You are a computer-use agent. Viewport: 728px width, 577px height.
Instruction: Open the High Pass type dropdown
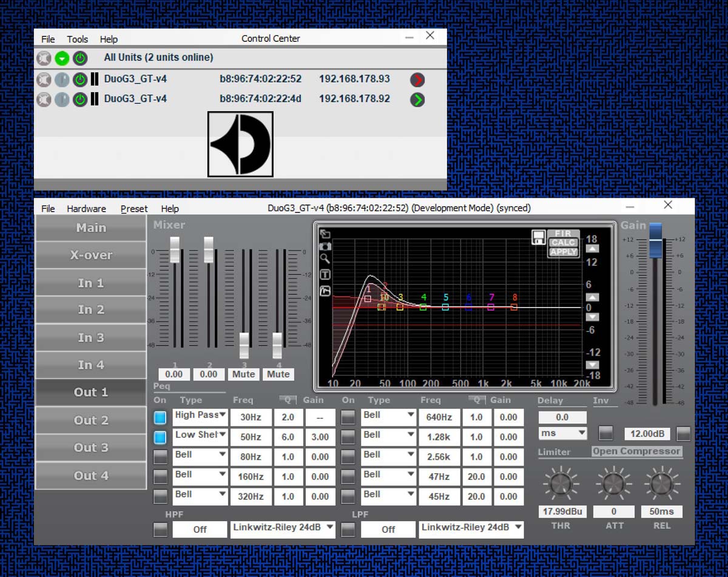click(200, 416)
